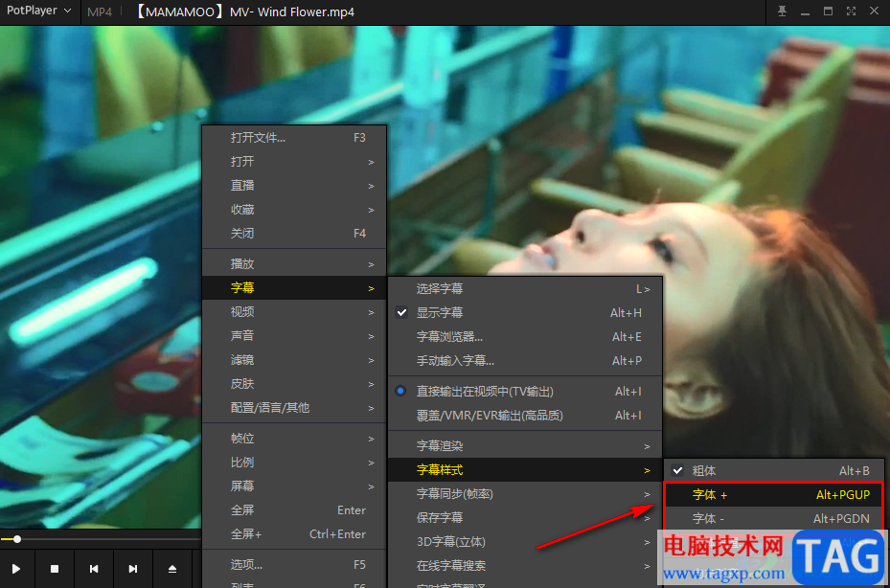Expand the 皮肤 submenu
The height and width of the screenshot is (588, 890).
(294, 384)
